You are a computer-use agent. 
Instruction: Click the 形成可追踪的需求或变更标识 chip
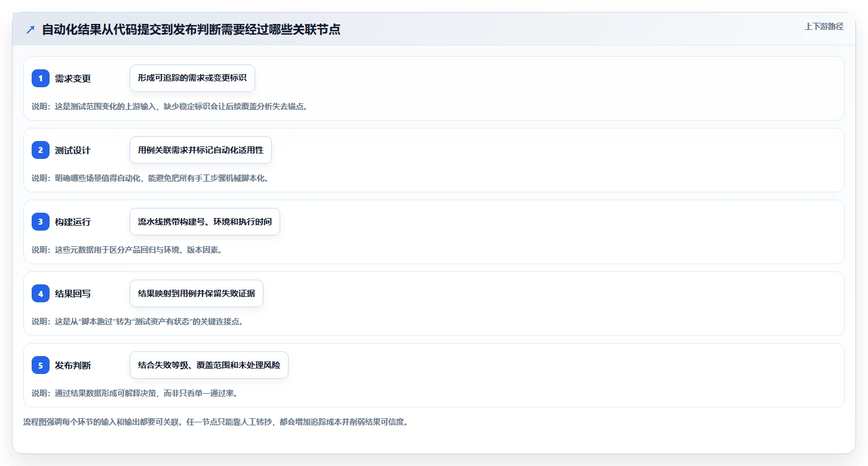coord(192,78)
